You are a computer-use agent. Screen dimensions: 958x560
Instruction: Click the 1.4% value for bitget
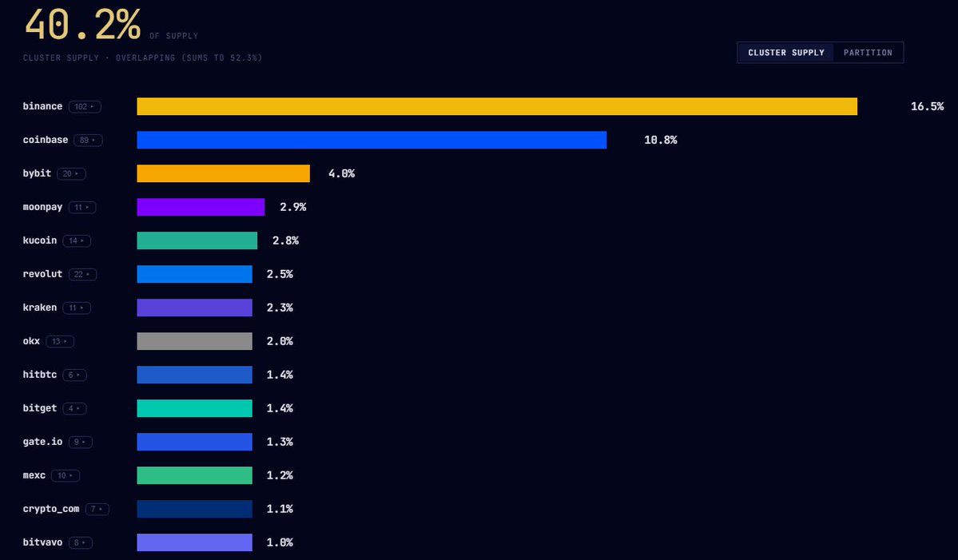coord(280,408)
